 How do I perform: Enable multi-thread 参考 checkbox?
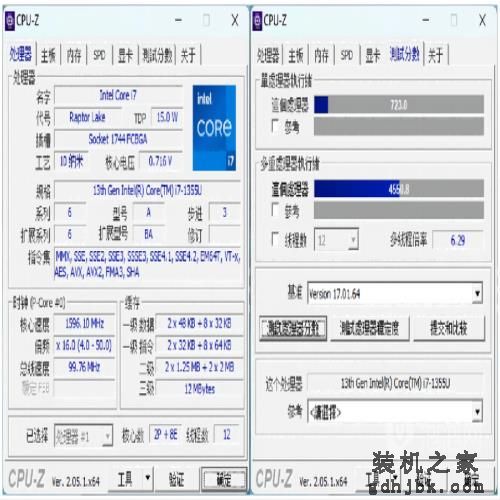276,210
